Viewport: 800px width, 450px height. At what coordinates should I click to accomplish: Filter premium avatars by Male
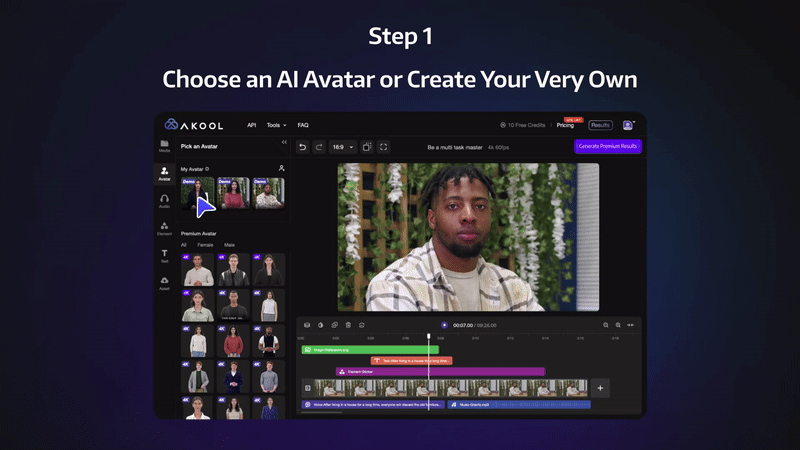pyautogui.click(x=229, y=244)
